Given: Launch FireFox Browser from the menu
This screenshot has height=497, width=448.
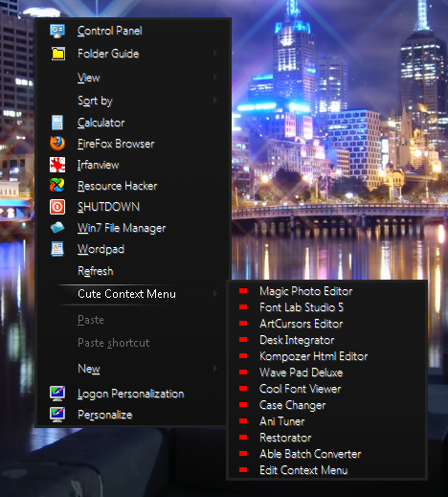Looking at the screenshot, I should [x=133, y=144].
